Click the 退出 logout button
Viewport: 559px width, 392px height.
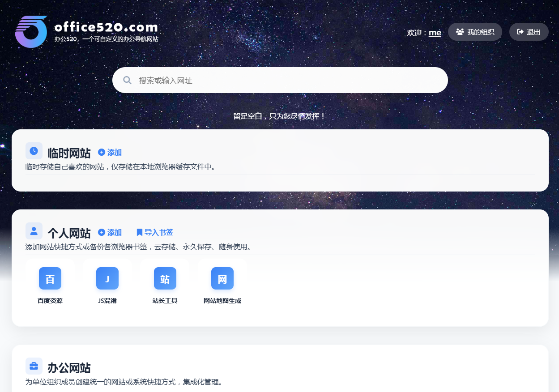pyautogui.click(x=529, y=32)
